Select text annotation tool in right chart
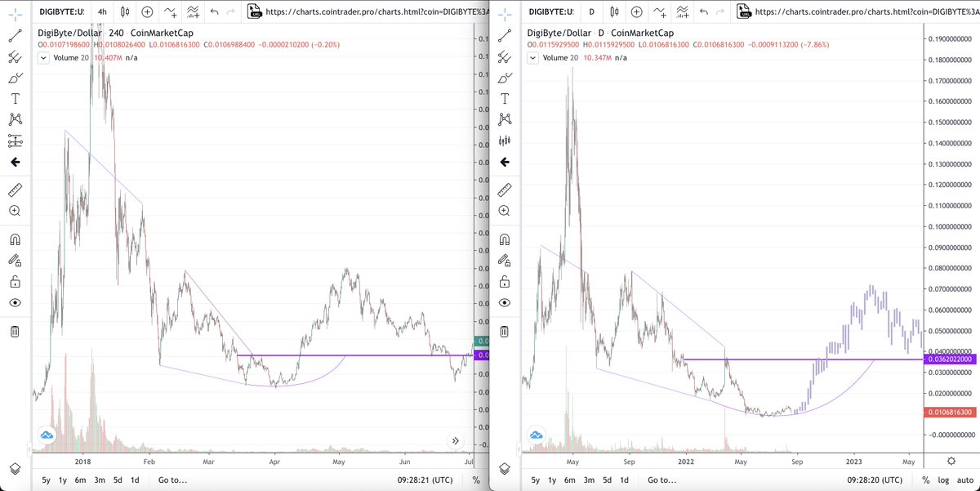This screenshot has height=491, width=980. click(505, 99)
